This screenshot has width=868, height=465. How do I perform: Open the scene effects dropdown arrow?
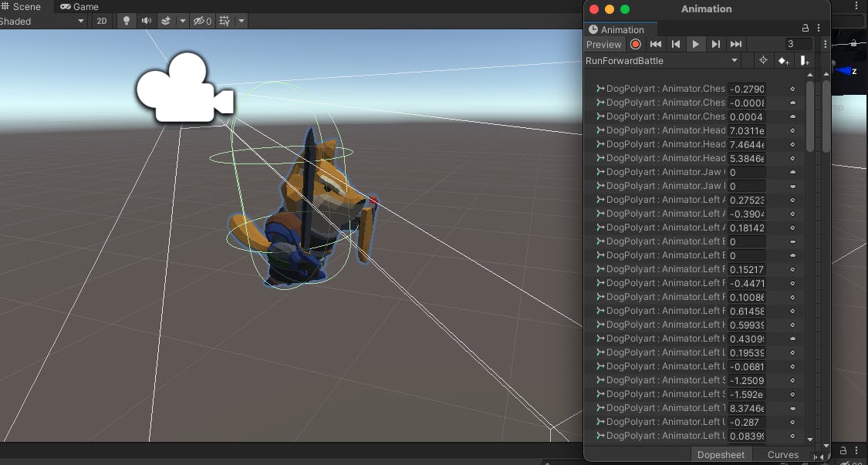183,21
